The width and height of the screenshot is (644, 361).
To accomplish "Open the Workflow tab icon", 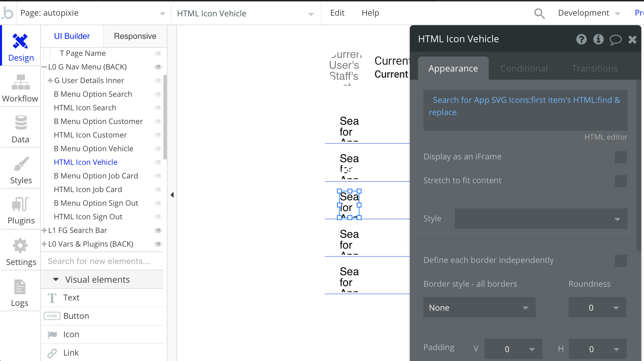I will (x=20, y=83).
